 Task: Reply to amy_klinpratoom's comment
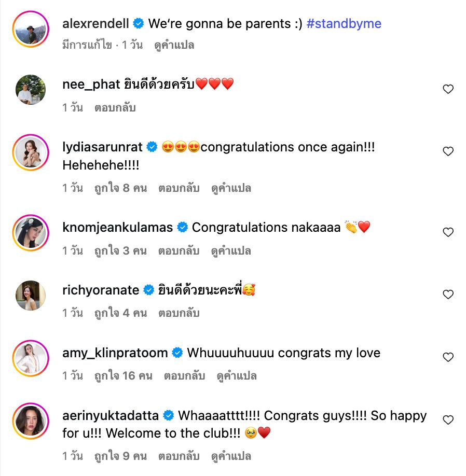(184, 376)
